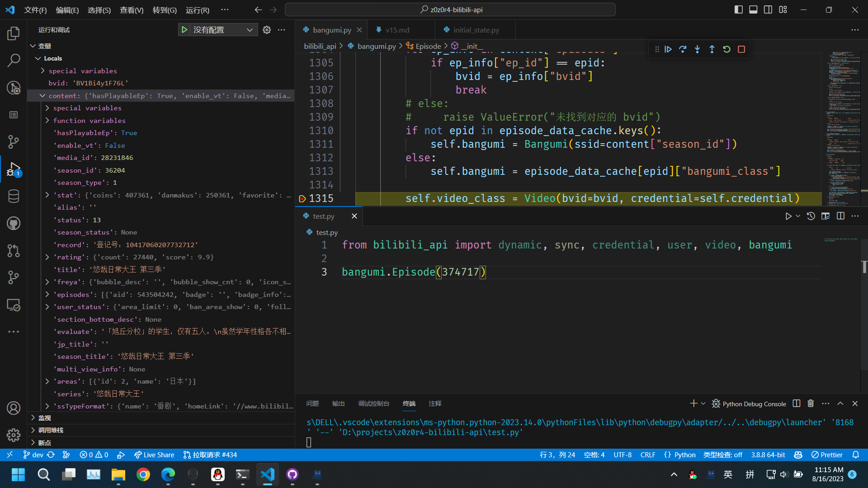This screenshot has height=488, width=868.
Task: Click the Step Into debug icon
Action: pyautogui.click(x=697, y=49)
